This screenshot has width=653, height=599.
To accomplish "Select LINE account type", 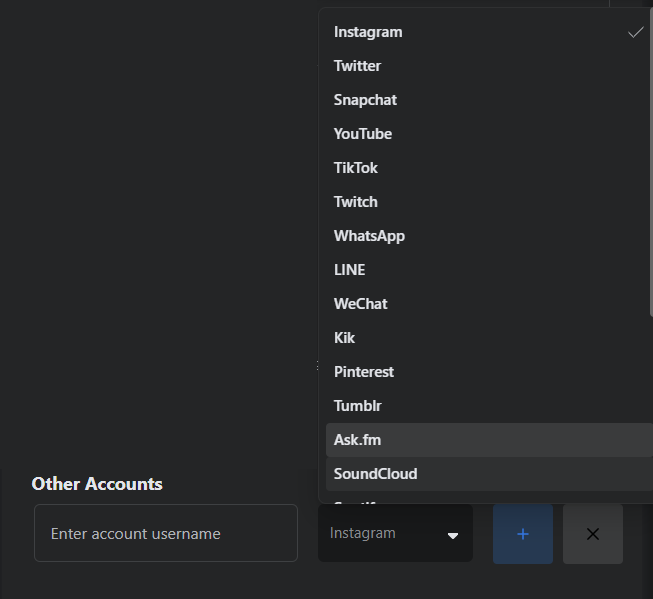I will pyautogui.click(x=489, y=270).
